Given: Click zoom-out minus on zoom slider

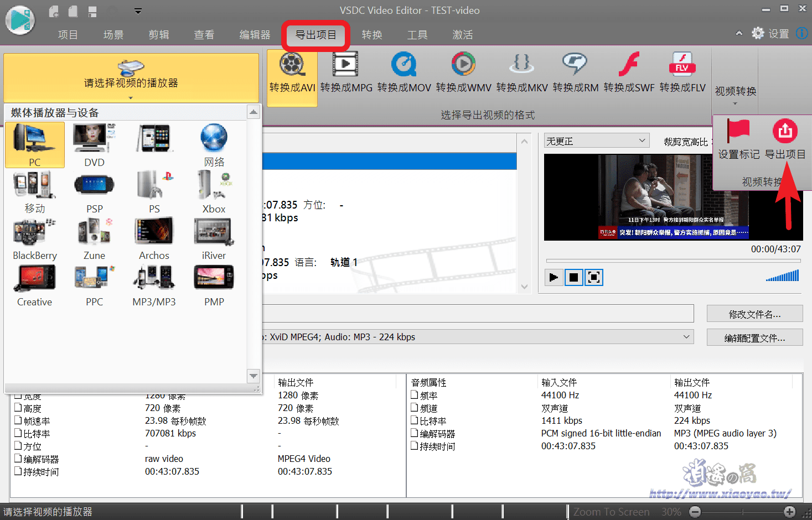Looking at the screenshot, I should coord(695,512).
